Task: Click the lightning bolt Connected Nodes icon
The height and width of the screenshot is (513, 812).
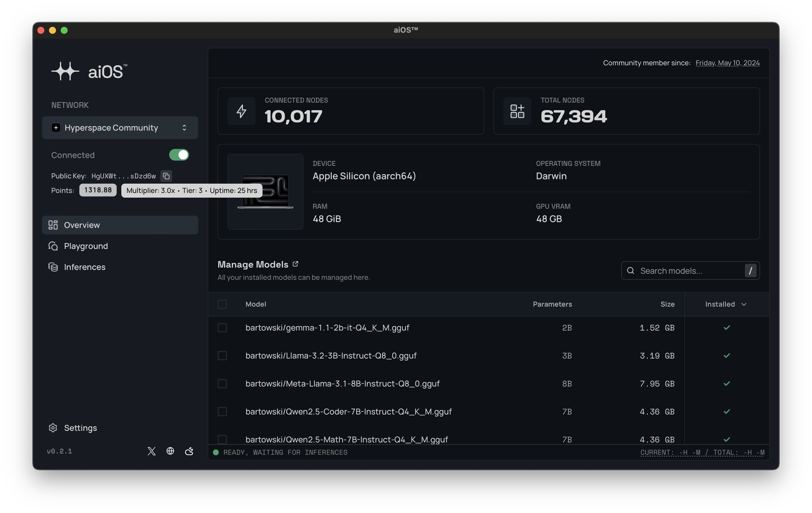Action: (242, 111)
